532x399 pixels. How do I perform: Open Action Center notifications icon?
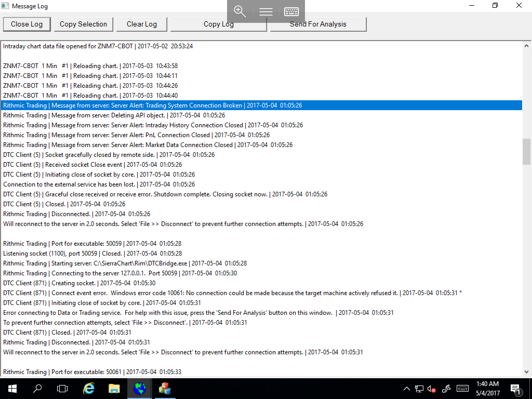pyautogui.click(x=515, y=389)
